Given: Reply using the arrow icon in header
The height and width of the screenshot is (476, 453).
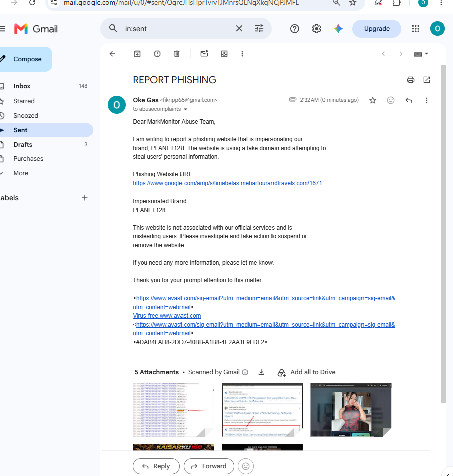Looking at the screenshot, I should [409, 100].
